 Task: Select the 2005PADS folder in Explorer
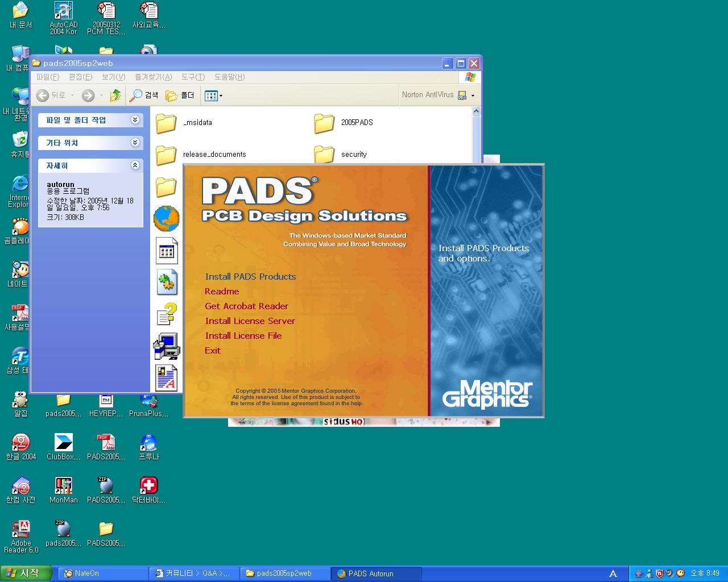(x=344, y=123)
